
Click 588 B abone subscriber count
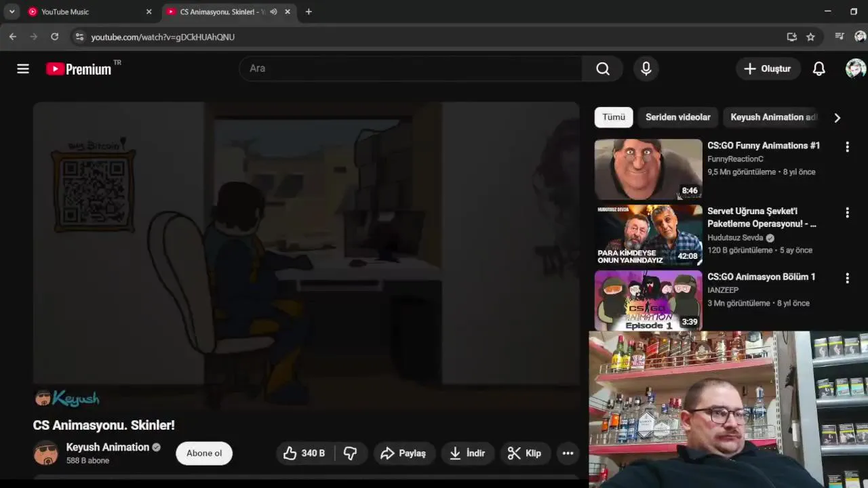point(87,461)
